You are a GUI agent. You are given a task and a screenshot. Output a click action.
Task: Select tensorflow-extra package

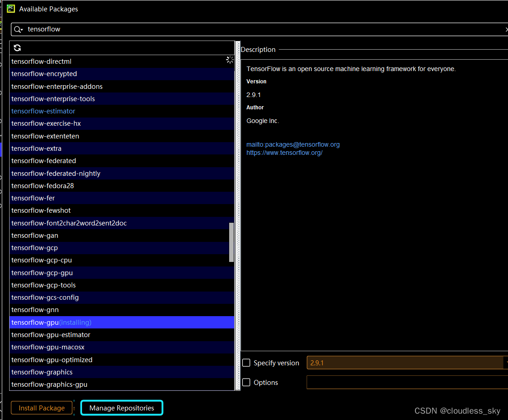point(122,149)
